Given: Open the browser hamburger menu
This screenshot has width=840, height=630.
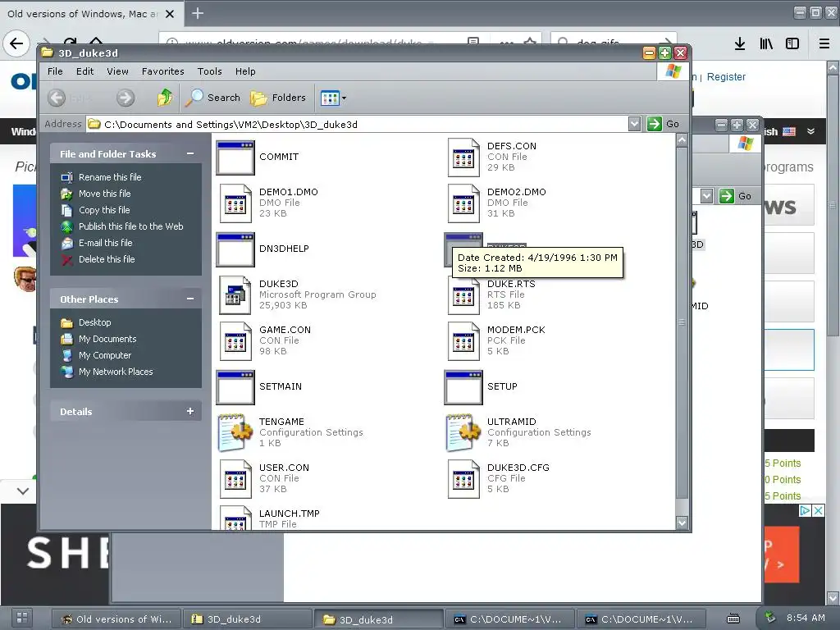Looking at the screenshot, I should coord(824,43).
